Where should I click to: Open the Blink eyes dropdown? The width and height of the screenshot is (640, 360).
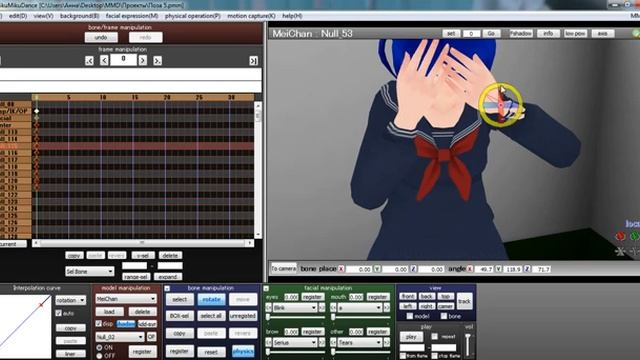coord(295,307)
